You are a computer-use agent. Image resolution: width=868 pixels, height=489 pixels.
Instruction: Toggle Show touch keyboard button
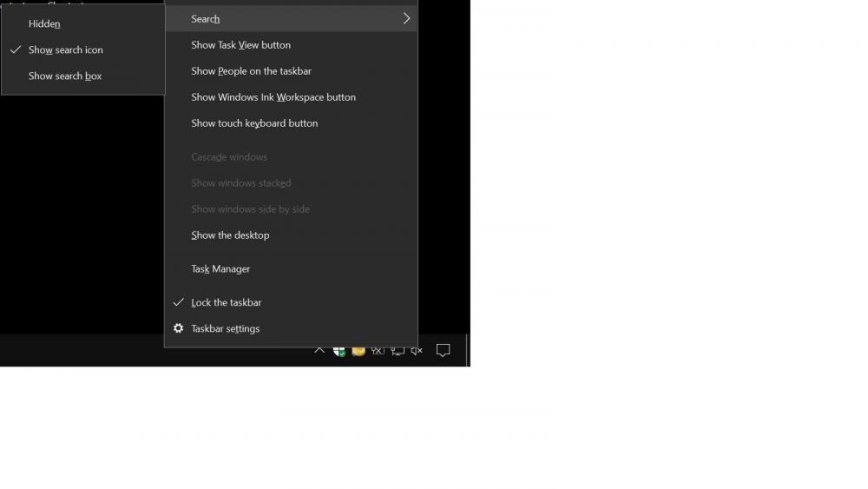(x=291, y=123)
